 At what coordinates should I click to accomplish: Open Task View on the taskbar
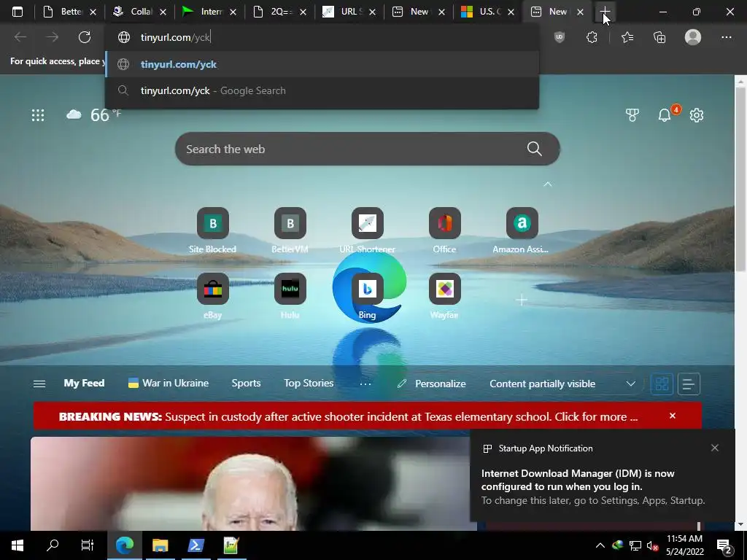click(x=88, y=545)
